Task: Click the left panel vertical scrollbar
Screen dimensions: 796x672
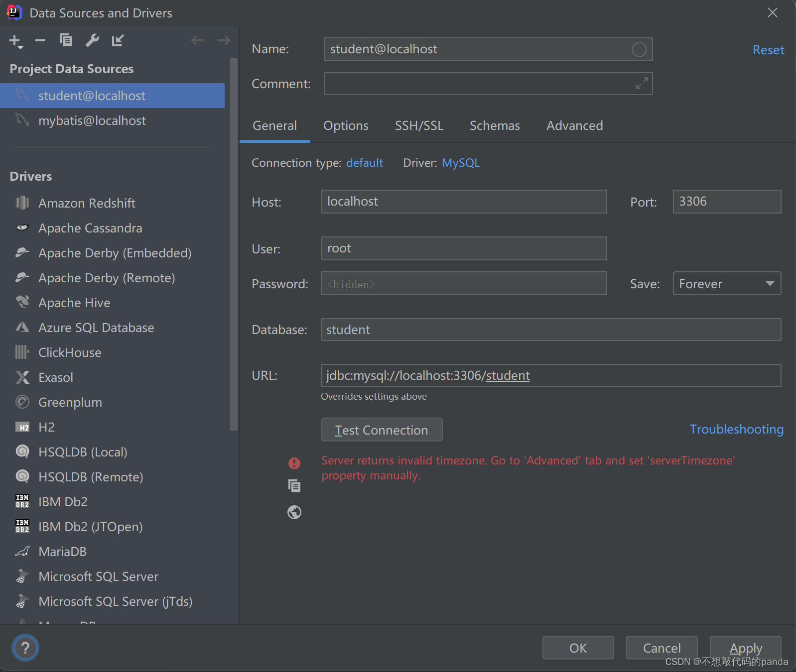Action: (x=233, y=244)
